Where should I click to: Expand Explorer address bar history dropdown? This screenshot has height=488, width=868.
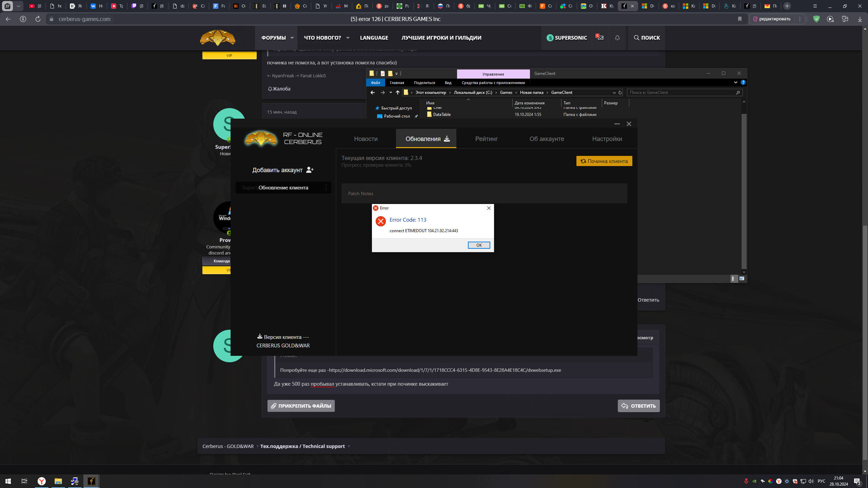coord(614,93)
